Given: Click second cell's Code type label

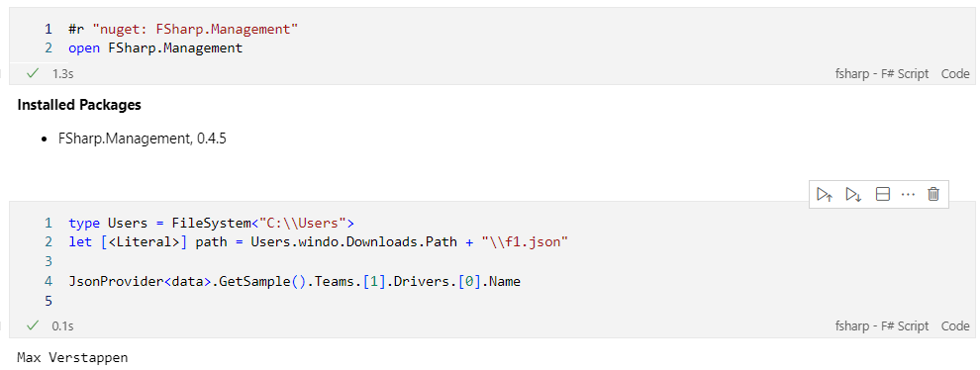Looking at the screenshot, I should pos(955,326).
